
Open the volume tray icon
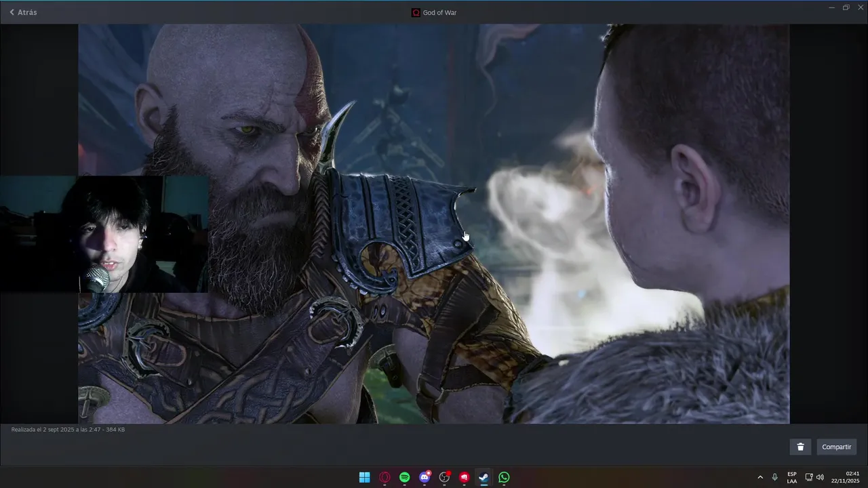click(820, 477)
